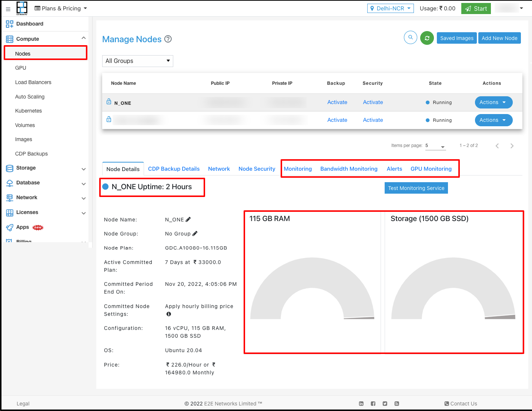532x411 pixels.
Task: Switch to Node Details tab
Action: [x=123, y=169]
